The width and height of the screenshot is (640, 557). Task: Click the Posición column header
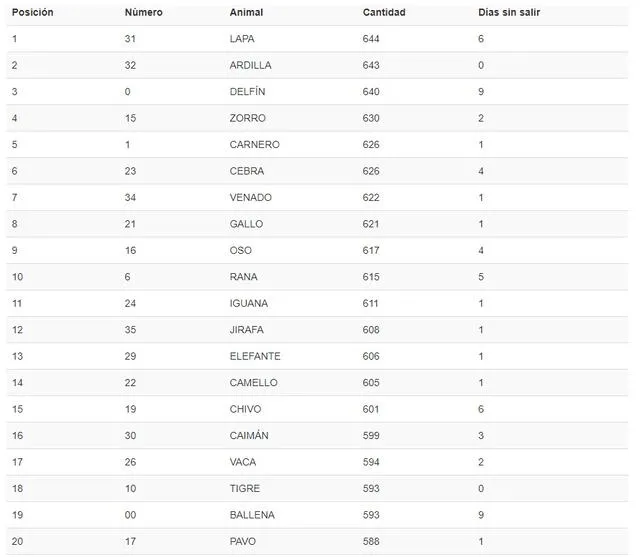point(33,13)
